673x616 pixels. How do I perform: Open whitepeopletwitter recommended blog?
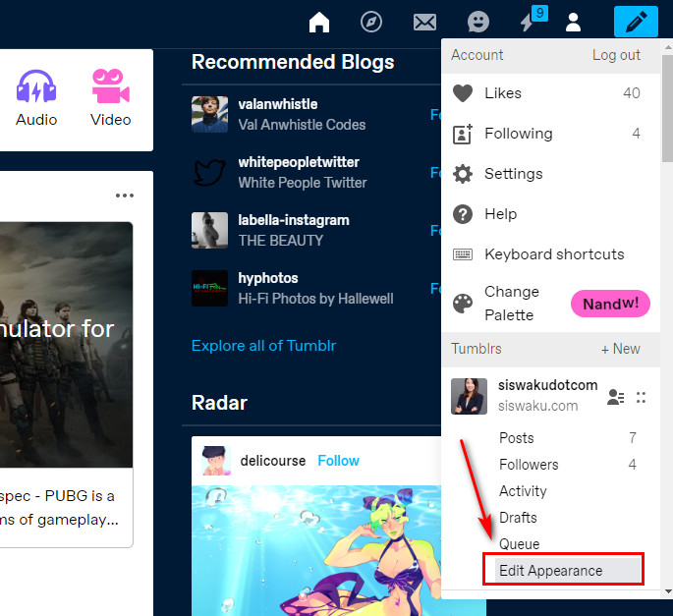point(299,162)
